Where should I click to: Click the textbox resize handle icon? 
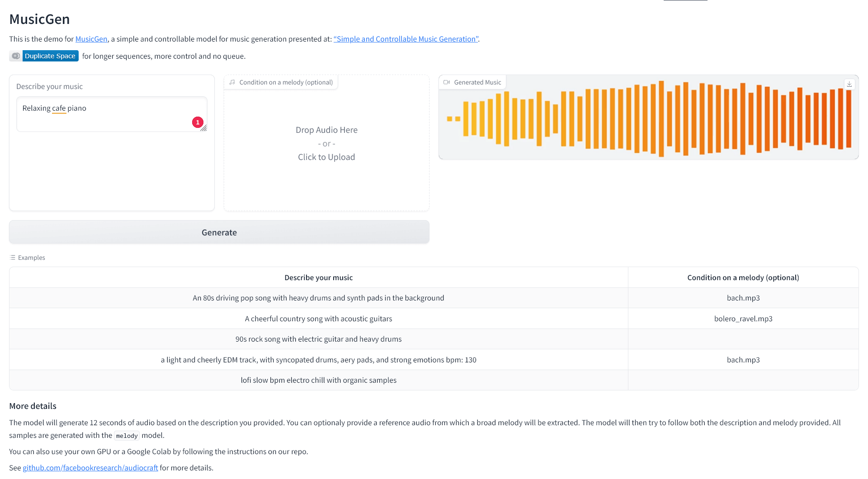[x=204, y=129]
